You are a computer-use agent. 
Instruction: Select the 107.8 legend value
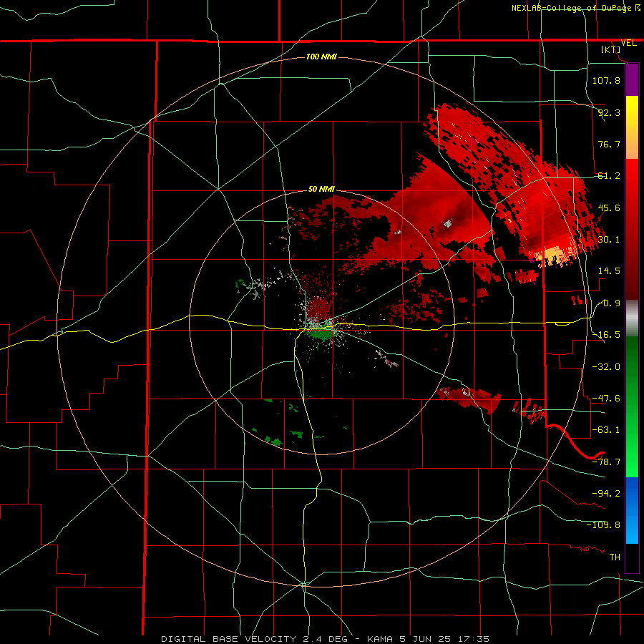(x=606, y=80)
